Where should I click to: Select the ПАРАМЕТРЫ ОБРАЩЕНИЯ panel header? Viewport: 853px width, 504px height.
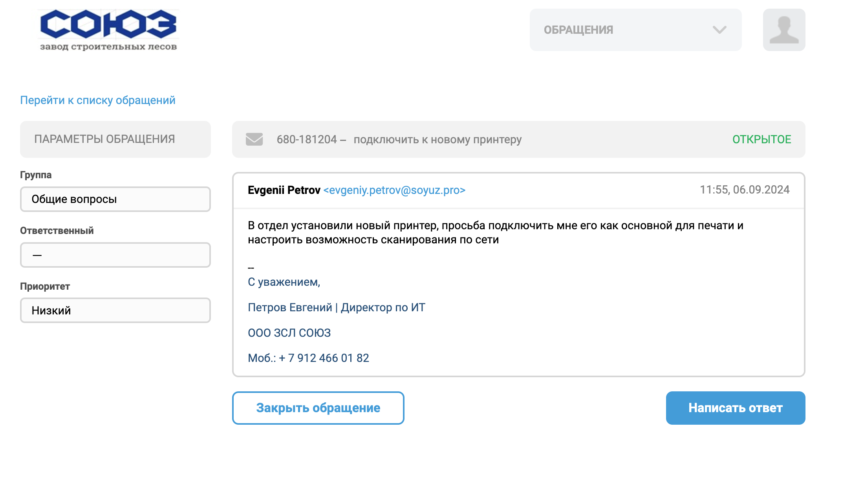click(x=104, y=139)
